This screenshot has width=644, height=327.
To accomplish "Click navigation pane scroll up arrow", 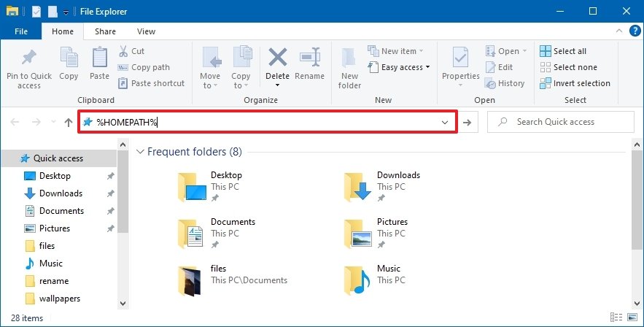I will [x=123, y=145].
